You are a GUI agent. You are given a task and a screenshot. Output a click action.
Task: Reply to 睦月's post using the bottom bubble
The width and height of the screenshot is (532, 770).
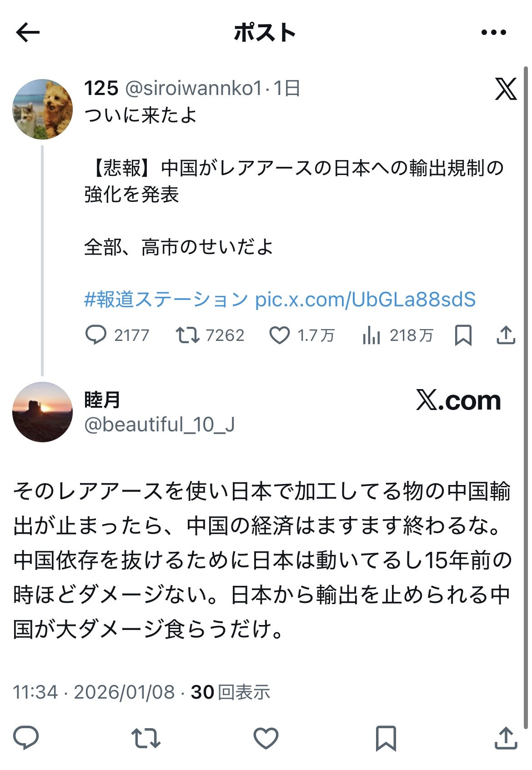pyautogui.click(x=26, y=737)
